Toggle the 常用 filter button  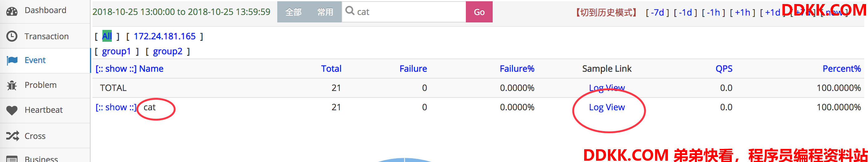point(325,12)
